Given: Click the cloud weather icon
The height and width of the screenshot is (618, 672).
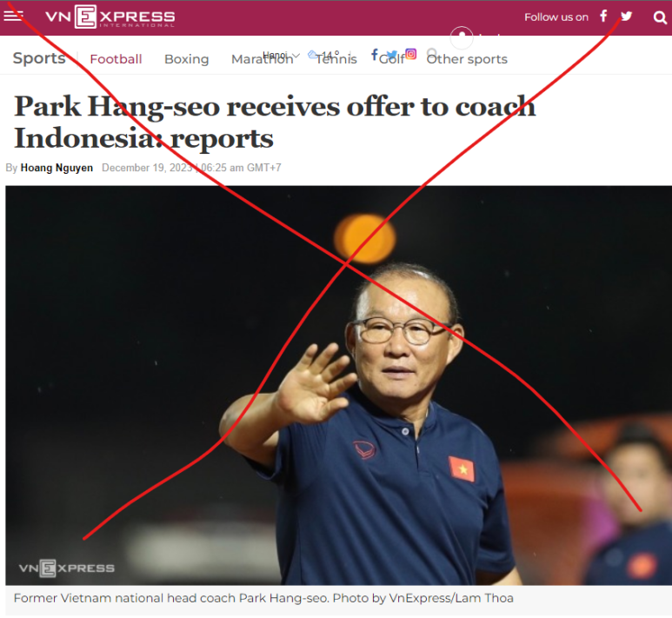Looking at the screenshot, I should click(313, 55).
